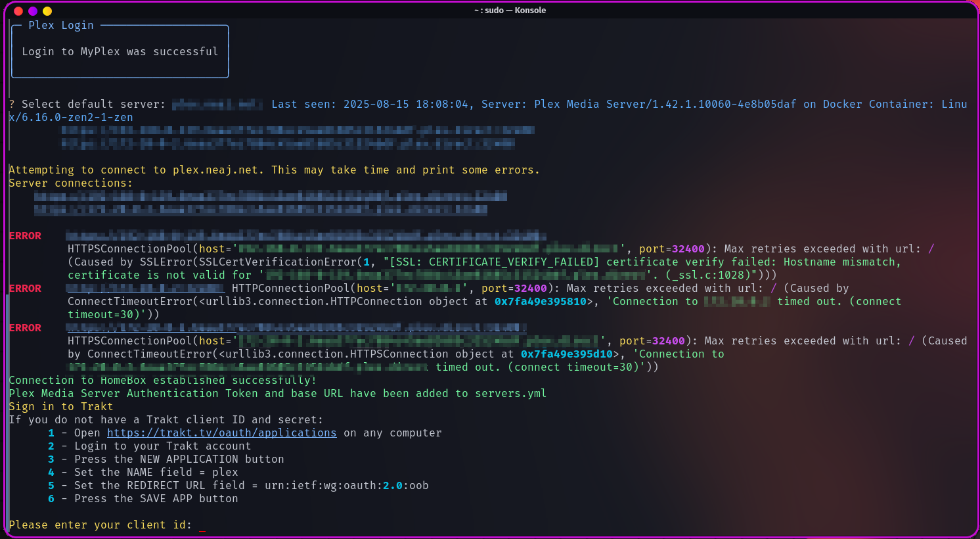Open the trakt.tv oauth applications link

coord(222,433)
